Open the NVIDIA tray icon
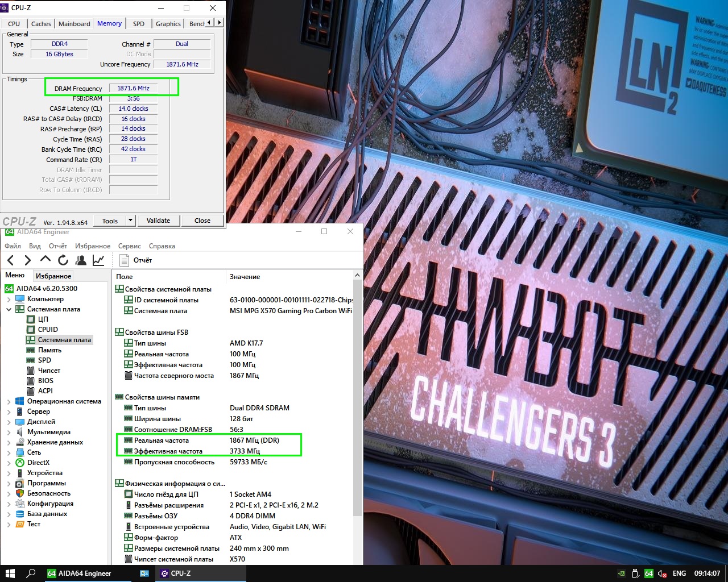The width and height of the screenshot is (728, 582). coord(622,573)
